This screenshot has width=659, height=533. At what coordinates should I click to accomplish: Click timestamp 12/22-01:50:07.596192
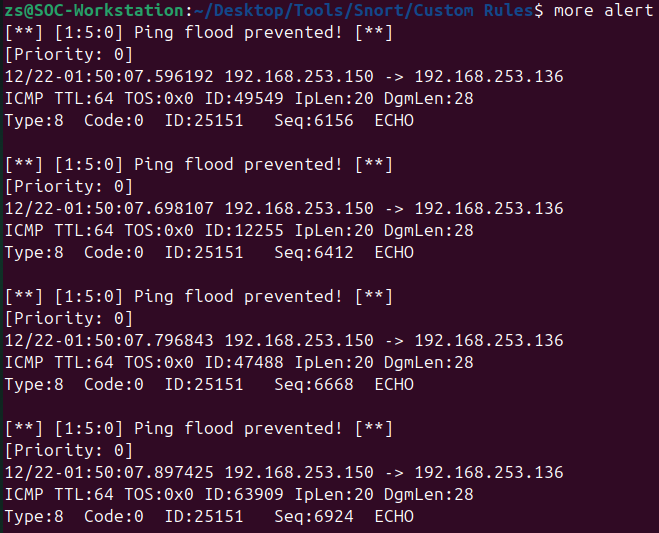click(x=109, y=77)
